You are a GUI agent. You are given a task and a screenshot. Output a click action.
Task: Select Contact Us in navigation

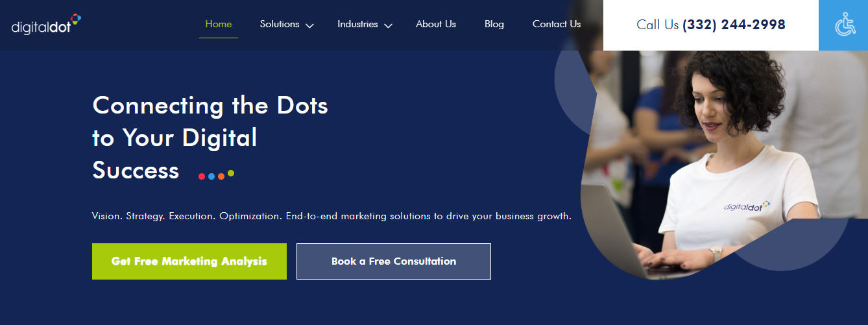tap(557, 24)
